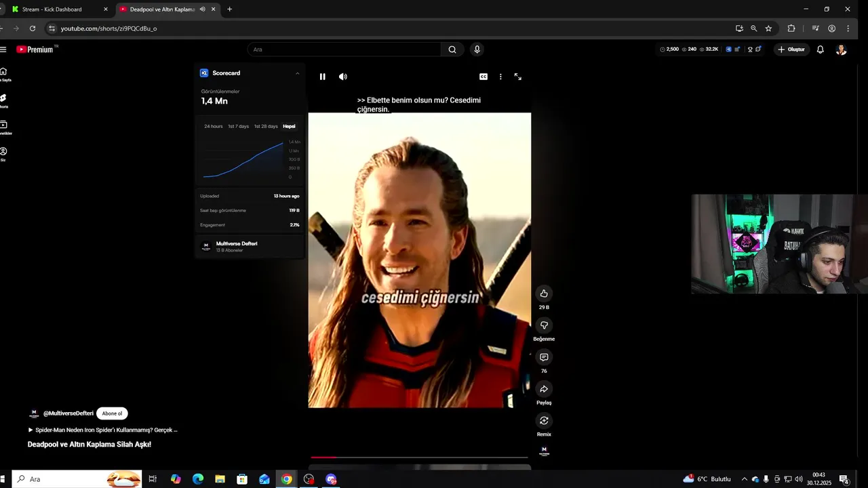Click the YouTube search magnifier button
Screen dimensions: 868x488
coord(452,49)
